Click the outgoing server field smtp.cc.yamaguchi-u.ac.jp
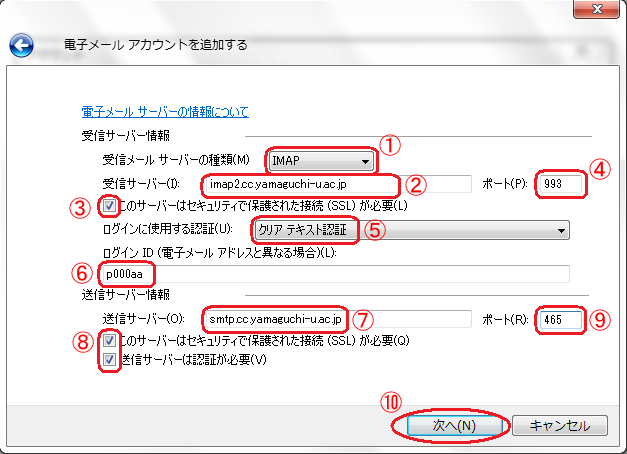This screenshot has height=454, width=627. click(338, 319)
